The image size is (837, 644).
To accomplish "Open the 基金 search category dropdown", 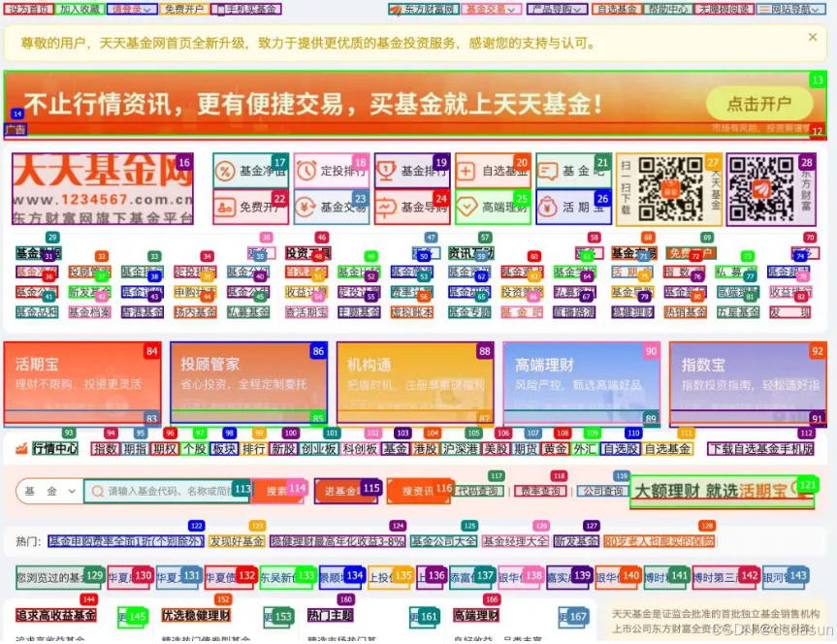I will 49,492.
